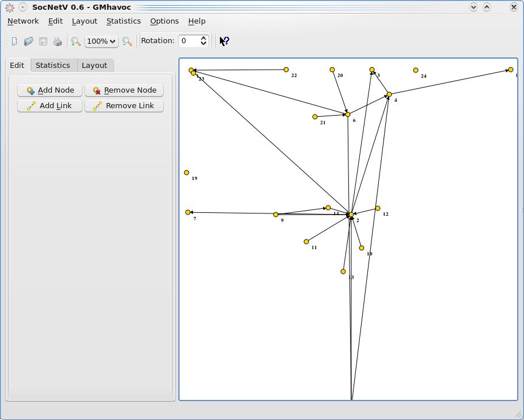
Task: Activate the What's This help cursor icon
Action: tap(225, 41)
